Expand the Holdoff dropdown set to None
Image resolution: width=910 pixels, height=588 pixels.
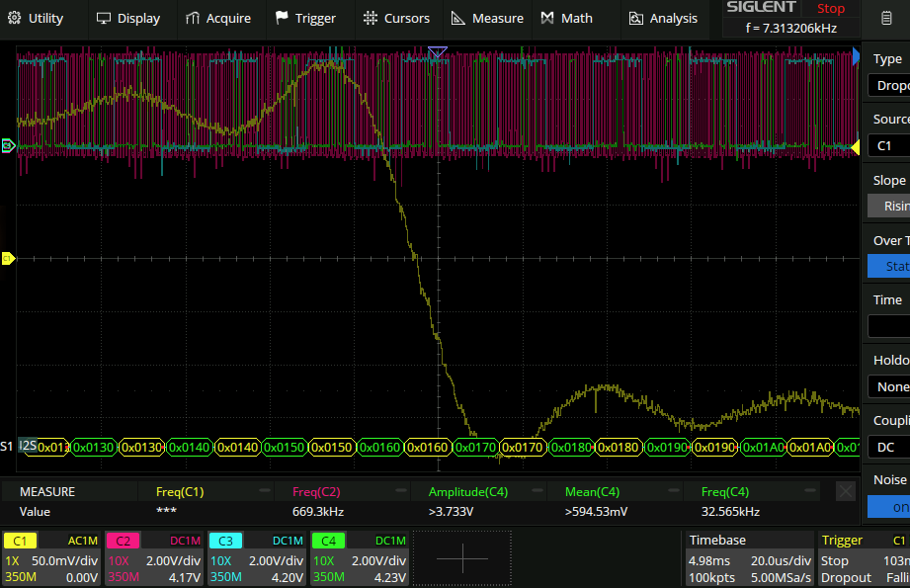coord(888,386)
